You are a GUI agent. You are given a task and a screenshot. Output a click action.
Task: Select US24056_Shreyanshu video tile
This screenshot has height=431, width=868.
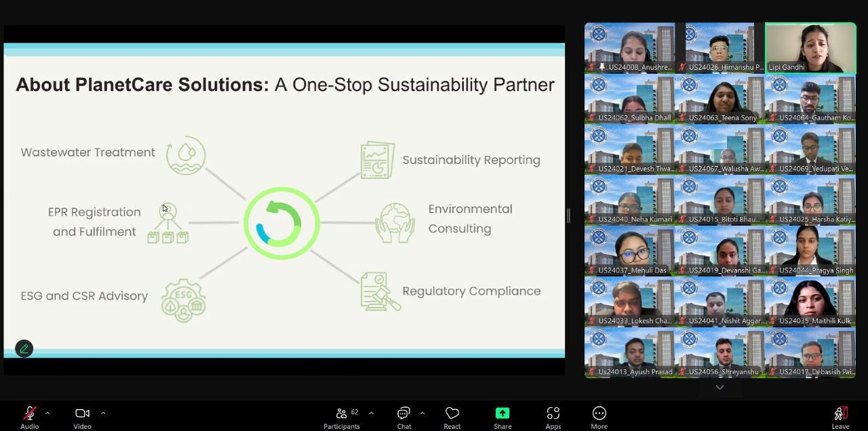(720, 352)
